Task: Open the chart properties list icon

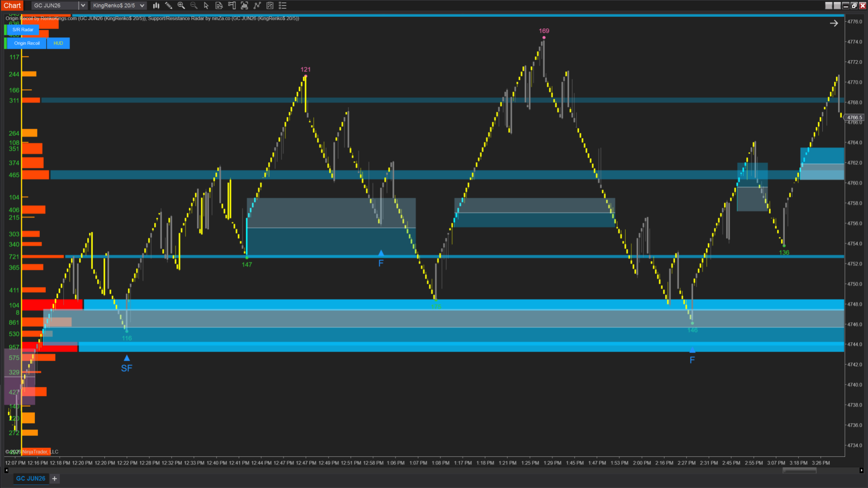Action: click(x=283, y=5)
